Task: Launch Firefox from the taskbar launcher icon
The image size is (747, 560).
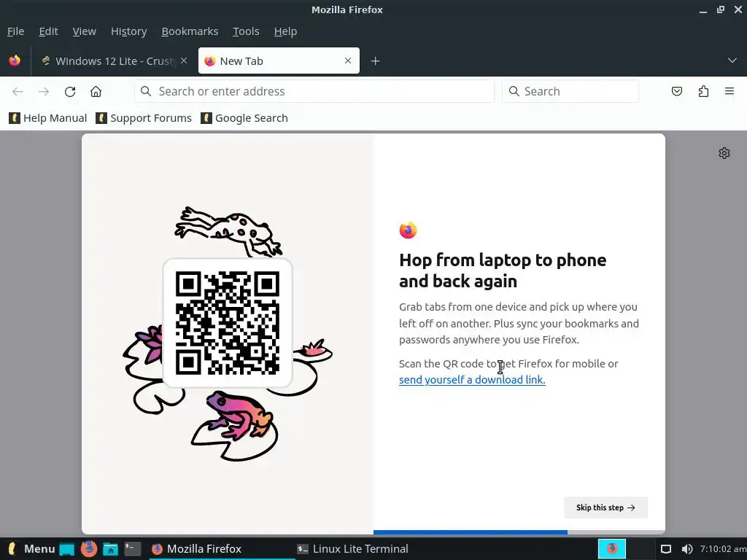Action: pyautogui.click(x=88, y=549)
